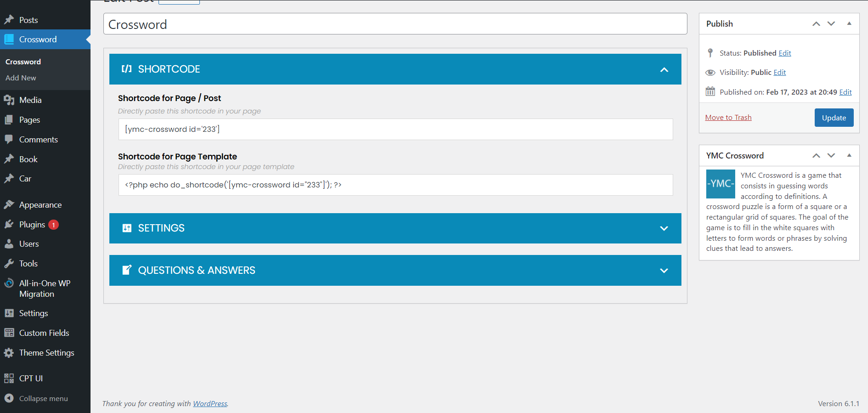Click the Crossword book icon in sidebar

[x=9, y=40]
